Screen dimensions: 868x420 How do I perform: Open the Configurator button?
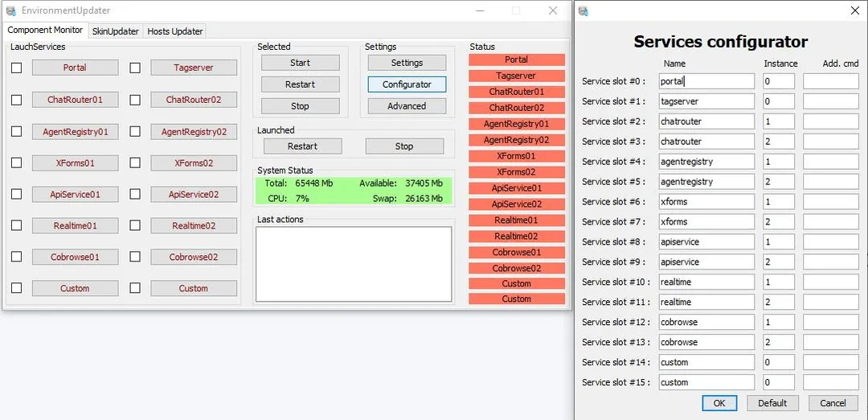407,84
